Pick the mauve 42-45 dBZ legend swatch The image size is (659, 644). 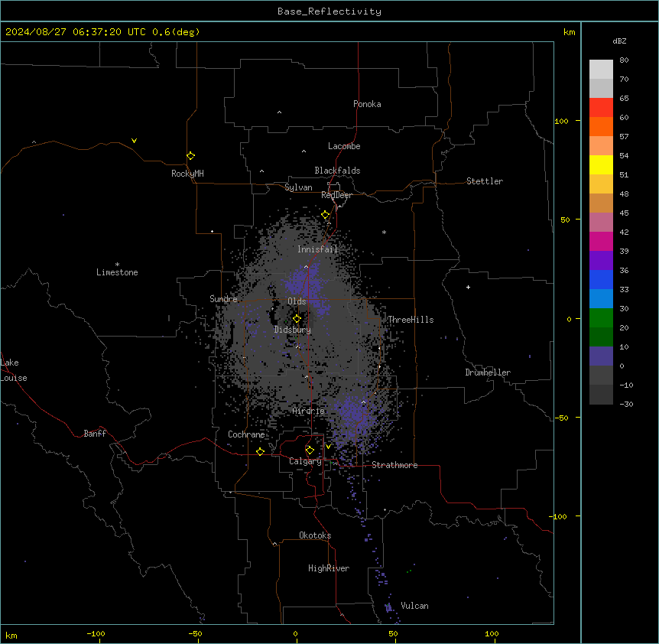601,223
